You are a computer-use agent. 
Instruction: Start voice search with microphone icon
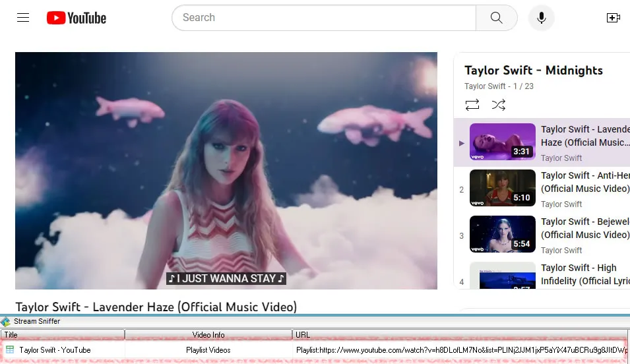(x=541, y=18)
